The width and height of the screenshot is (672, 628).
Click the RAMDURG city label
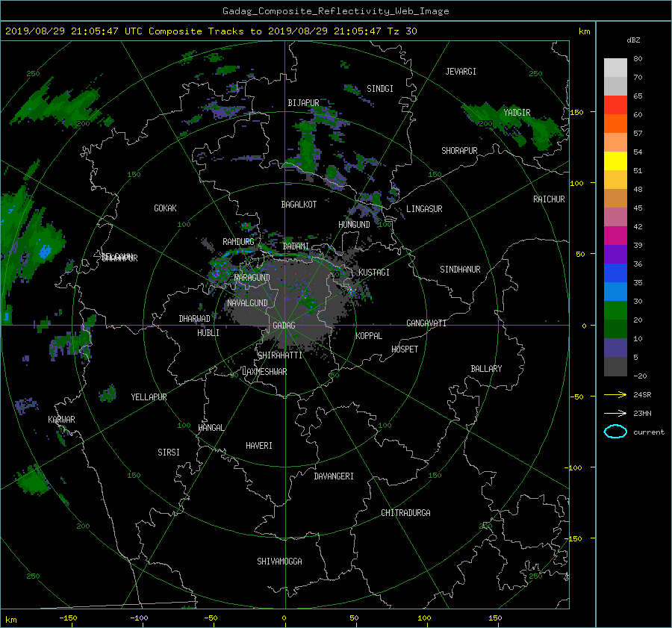pos(238,242)
